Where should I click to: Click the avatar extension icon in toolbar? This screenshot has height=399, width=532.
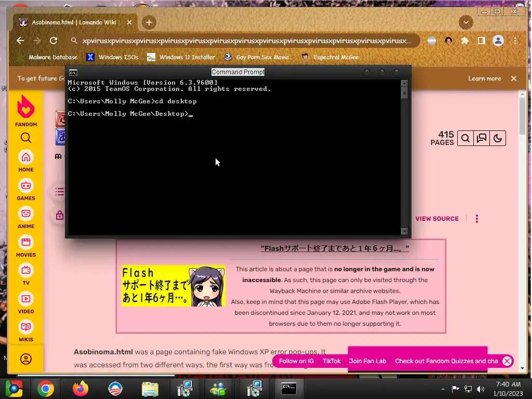click(x=448, y=41)
